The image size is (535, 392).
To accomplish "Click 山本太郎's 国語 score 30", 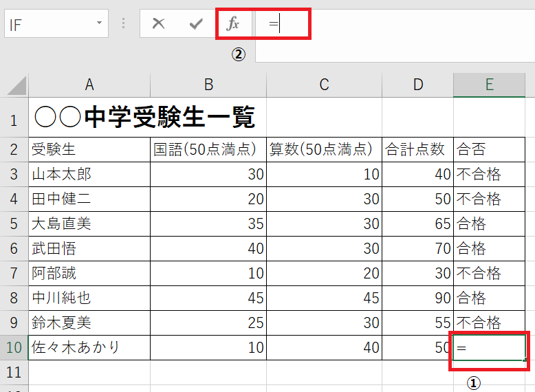I will pos(208,174).
